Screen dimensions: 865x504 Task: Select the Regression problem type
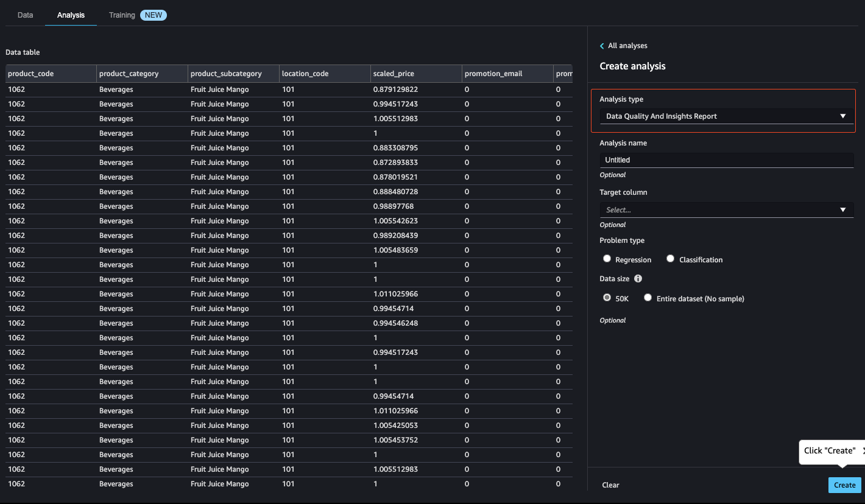tap(607, 259)
